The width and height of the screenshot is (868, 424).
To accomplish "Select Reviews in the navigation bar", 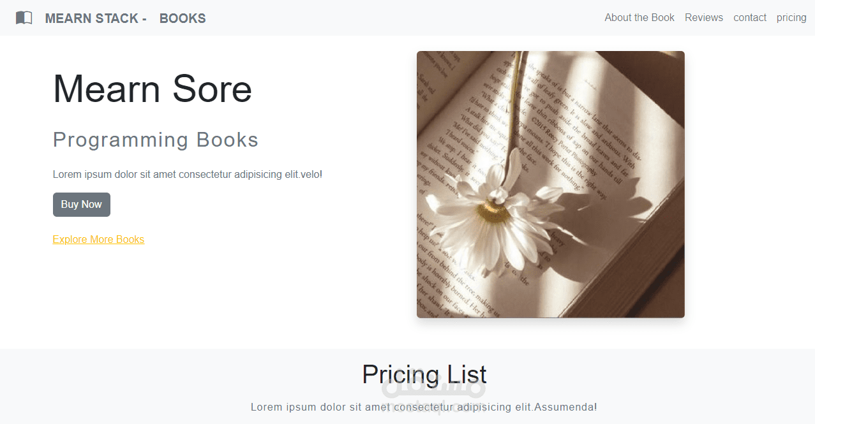I will point(704,17).
